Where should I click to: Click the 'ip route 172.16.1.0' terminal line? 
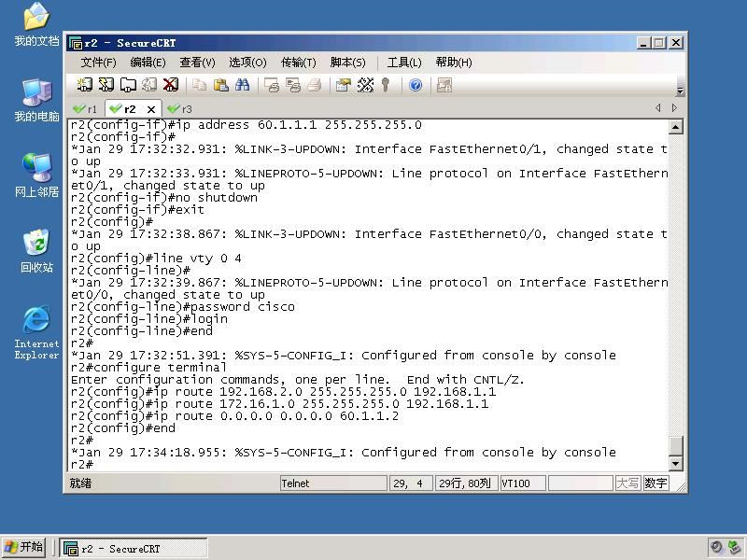[x=279, y=404]
